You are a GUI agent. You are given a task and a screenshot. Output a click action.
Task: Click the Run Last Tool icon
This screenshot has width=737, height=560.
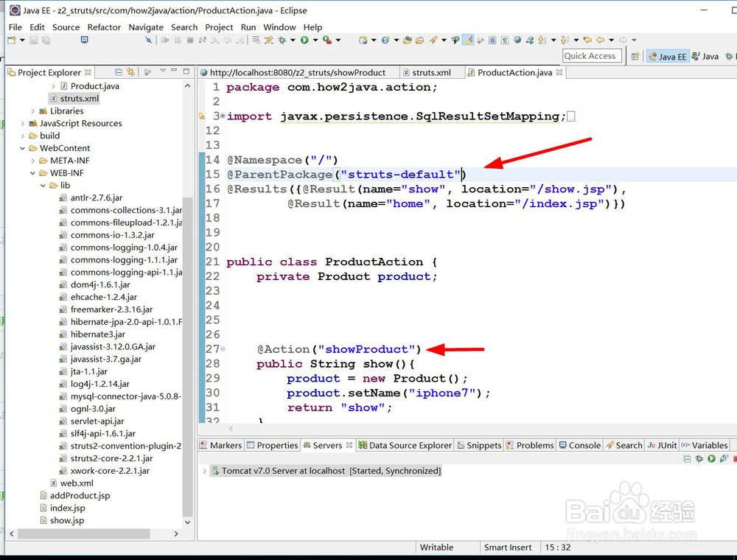[327, 40]
